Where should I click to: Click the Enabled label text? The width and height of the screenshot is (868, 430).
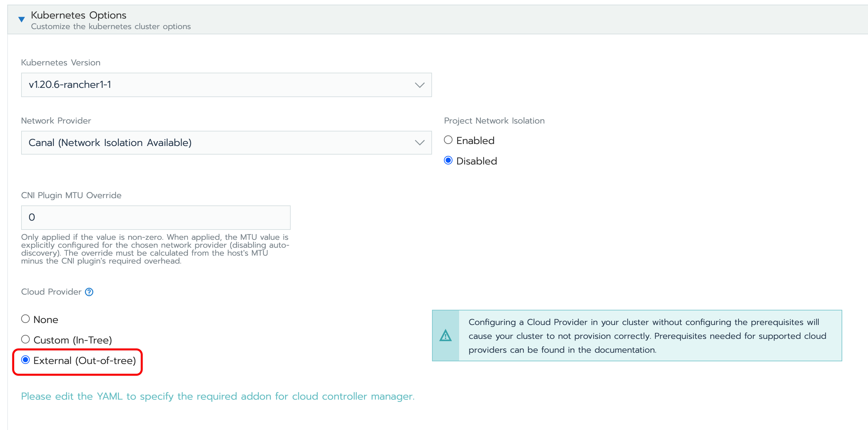(475, 140)
